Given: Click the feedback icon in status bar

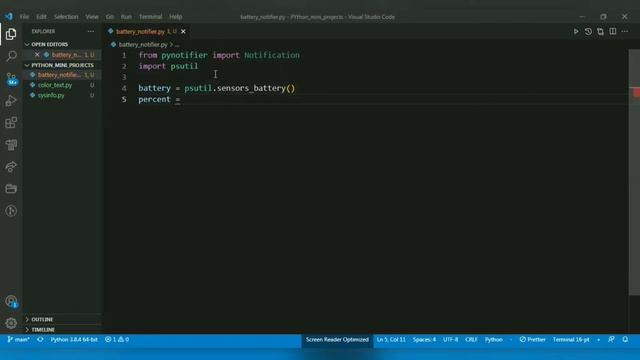Looking at the screenshot, I should (611, 340).
